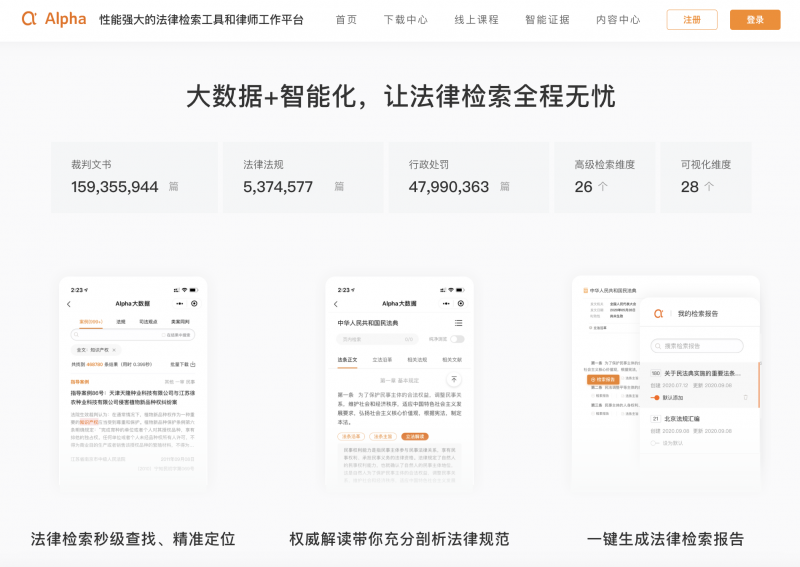800x567 pixels.
Task: Click the trash icon in the first search report
Action: click(x=744, y=397)
